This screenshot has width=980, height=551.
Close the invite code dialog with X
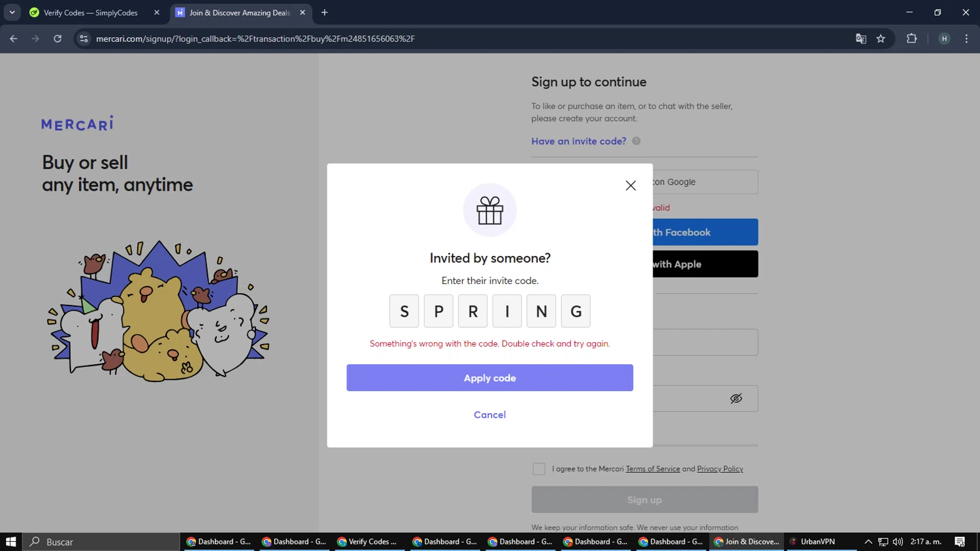coord(630,185)
